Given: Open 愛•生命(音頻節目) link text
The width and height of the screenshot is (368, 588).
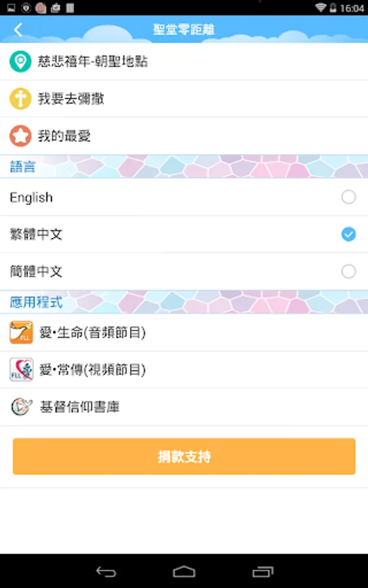Looking at the screenshot, I should point(92,333).
